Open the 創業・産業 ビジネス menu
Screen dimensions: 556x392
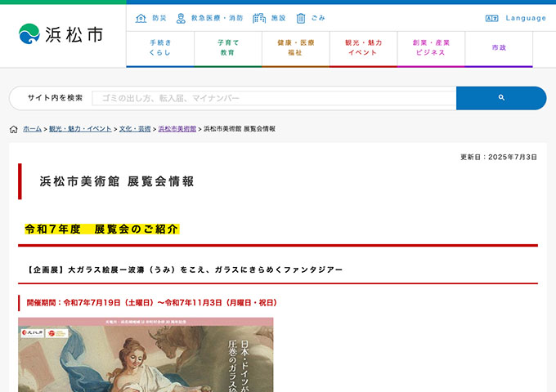431,48
